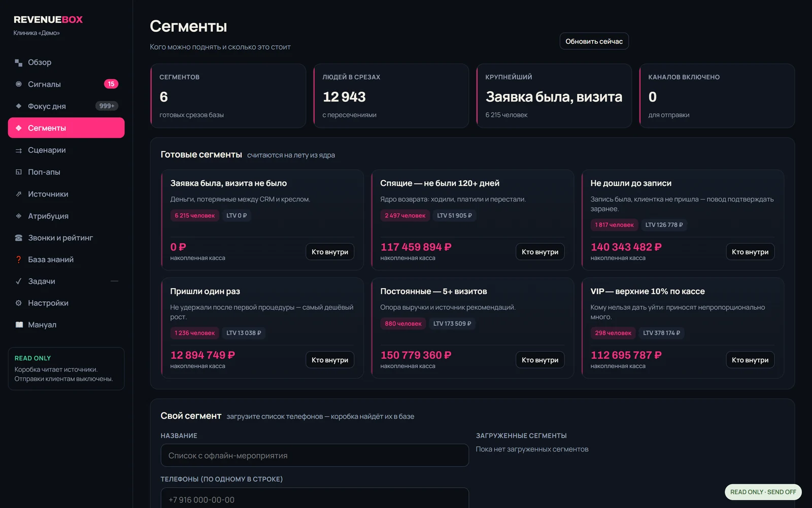
Task: Click the Обновить сейчас button
Action: pyautogui.click(x=594, y=41)
